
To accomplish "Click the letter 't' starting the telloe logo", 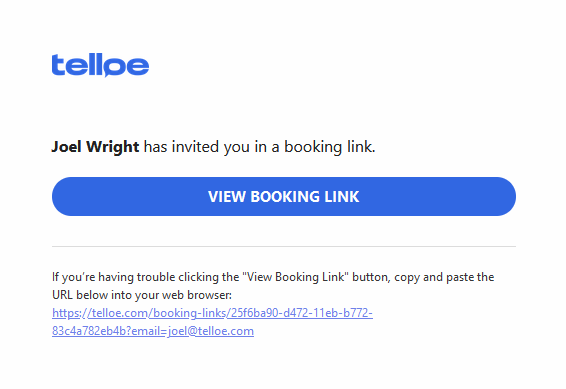I will click(x=58, y=65).
